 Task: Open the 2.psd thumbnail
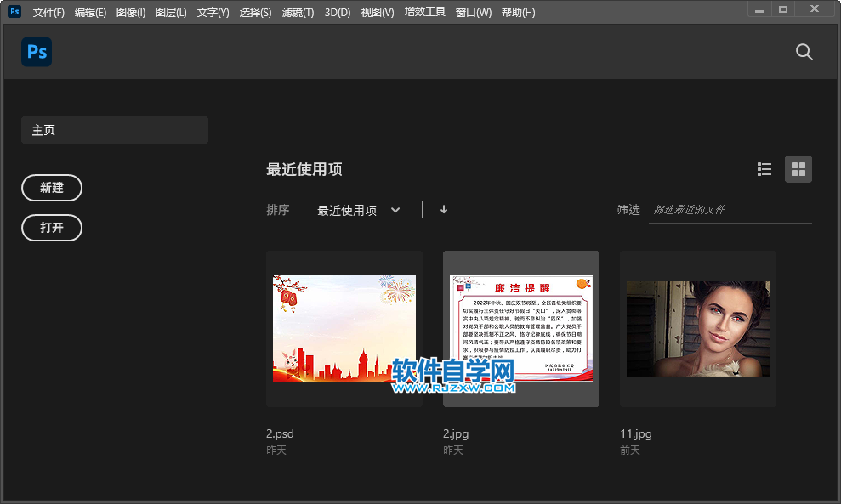344,329
